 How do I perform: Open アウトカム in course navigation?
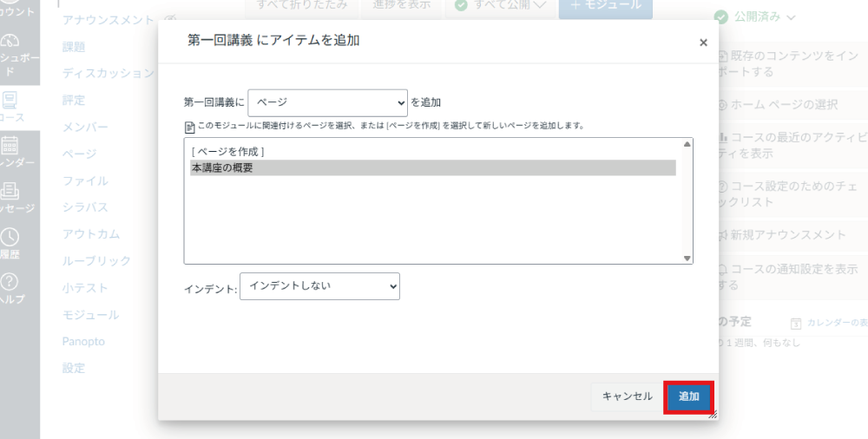91,234
